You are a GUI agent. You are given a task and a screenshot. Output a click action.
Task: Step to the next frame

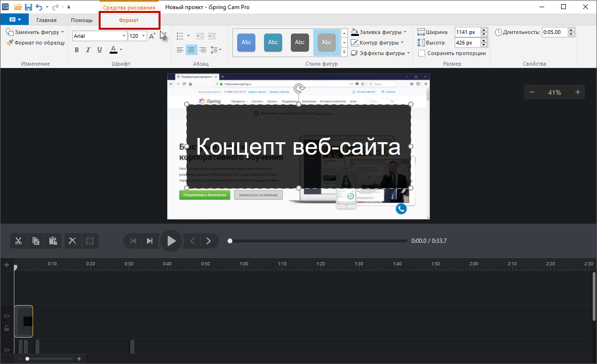[208, 241]
